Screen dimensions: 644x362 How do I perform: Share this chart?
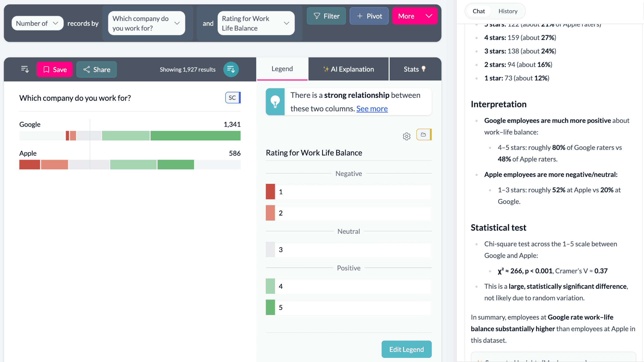tap(97, 69)
